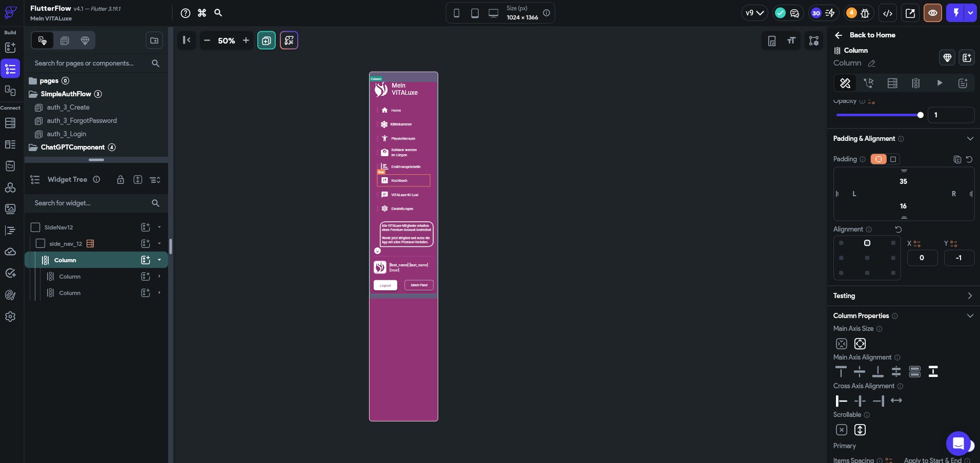The height and width of the screenshot is (463, 980).
Task: Select the tablet device preview icon
Action: point(475,13)
